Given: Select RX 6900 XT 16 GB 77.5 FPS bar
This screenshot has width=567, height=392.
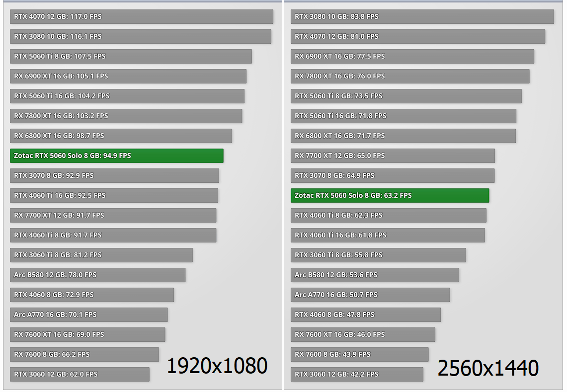Looking at the screenshot, I should point(412,57).
